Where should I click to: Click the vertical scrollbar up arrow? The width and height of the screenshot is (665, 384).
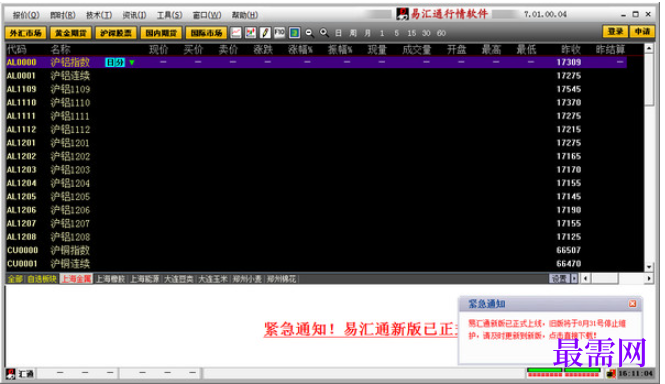649,49
